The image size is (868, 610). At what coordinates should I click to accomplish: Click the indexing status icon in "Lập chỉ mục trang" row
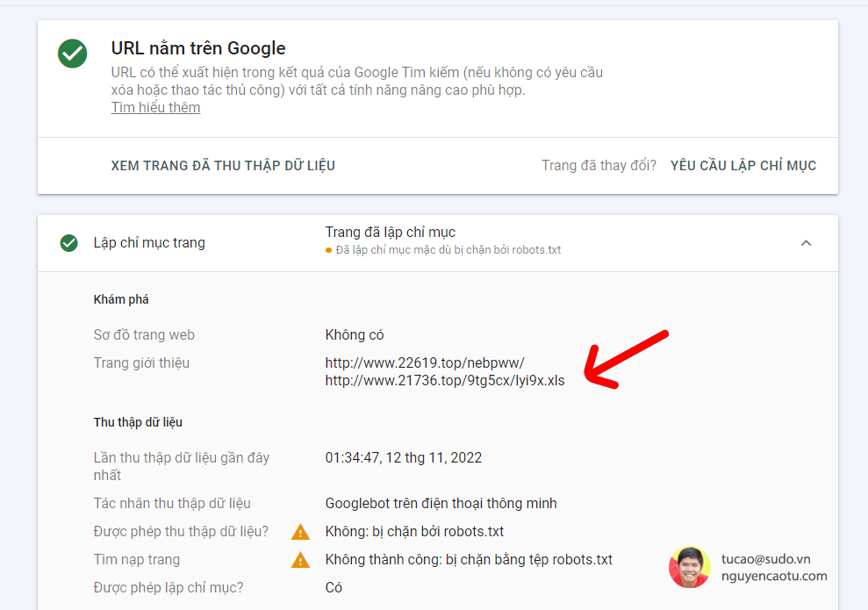pos(69,242)
